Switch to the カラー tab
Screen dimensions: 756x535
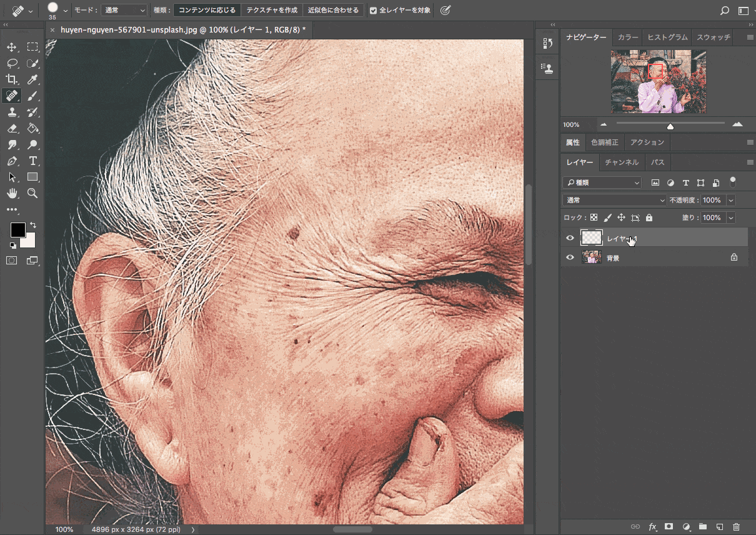628,37
